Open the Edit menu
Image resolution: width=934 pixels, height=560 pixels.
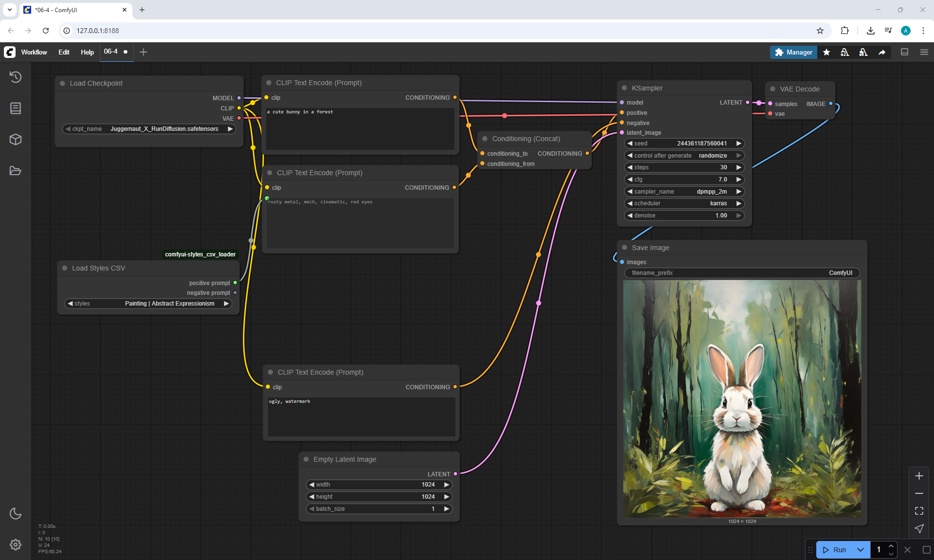click(x=64, y=52)
